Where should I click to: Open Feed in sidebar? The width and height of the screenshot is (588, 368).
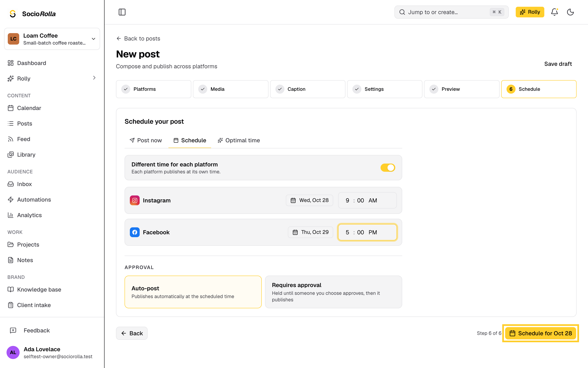point(52,139)
